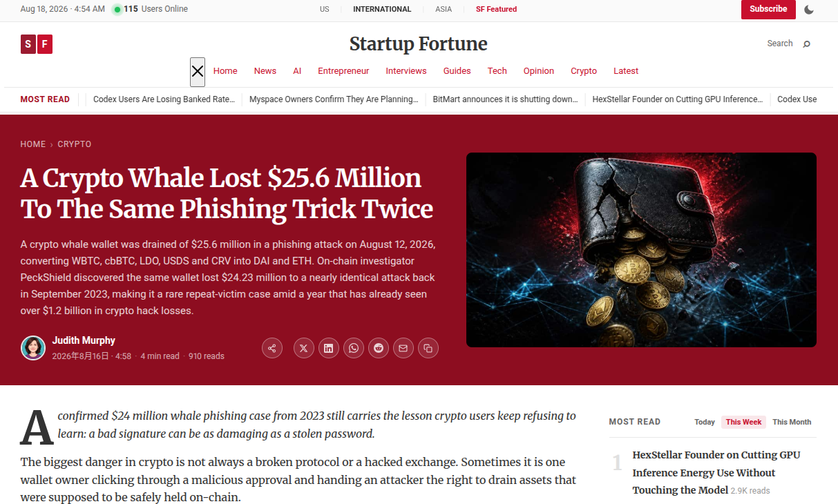Toggle dark mode with the moon icon
The image size is (838, 504).
click(809, 10)
